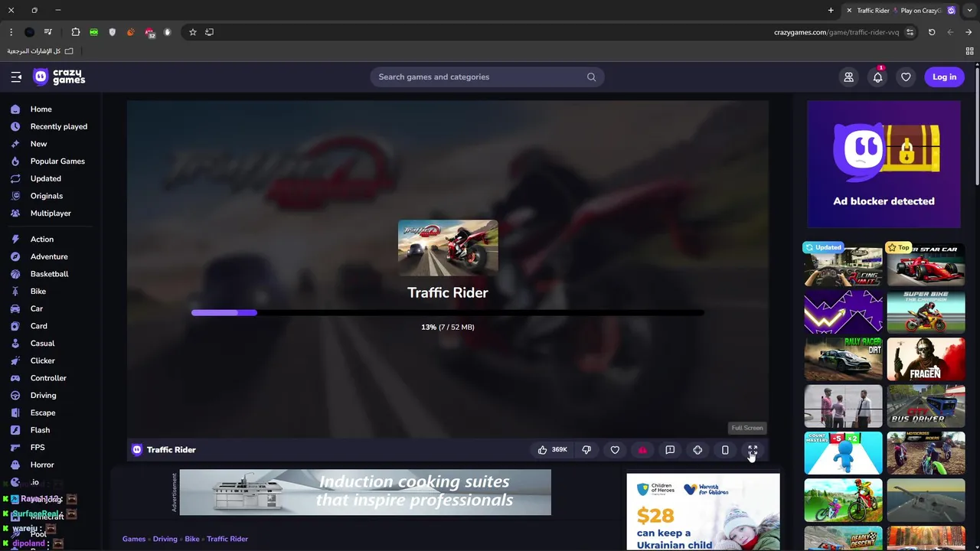The width and height of the screenshot is (980, 551).
Task: Click the Ad blocker detected banner
Action: [x=884, y=165]
